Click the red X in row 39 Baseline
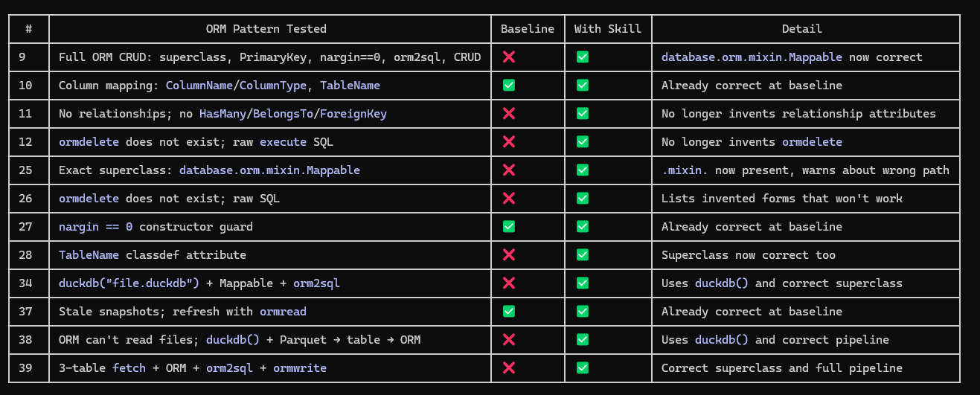The width and height of the screenshot is (980, 395). [x=509, y=367]
